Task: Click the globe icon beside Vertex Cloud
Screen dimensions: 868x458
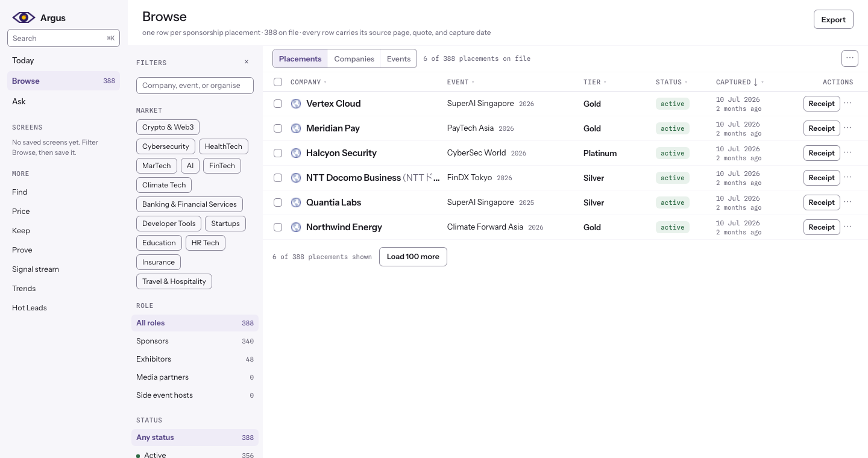Action: click(296, 104)
